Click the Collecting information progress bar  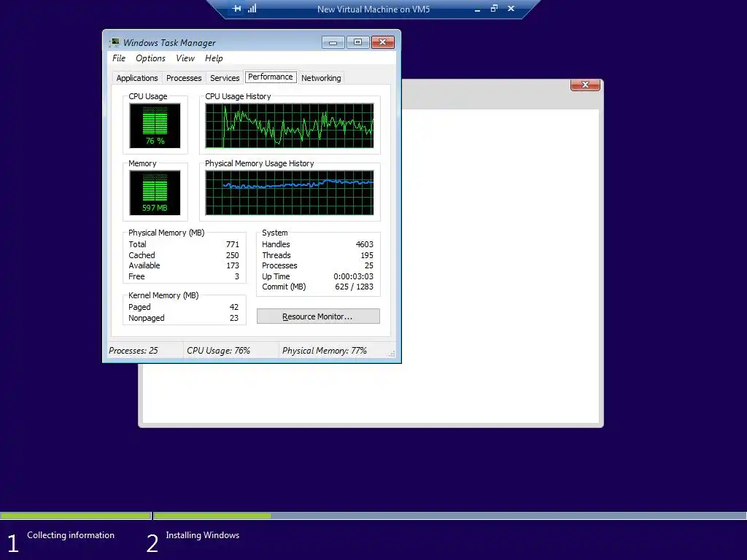[x=76, y=516]
